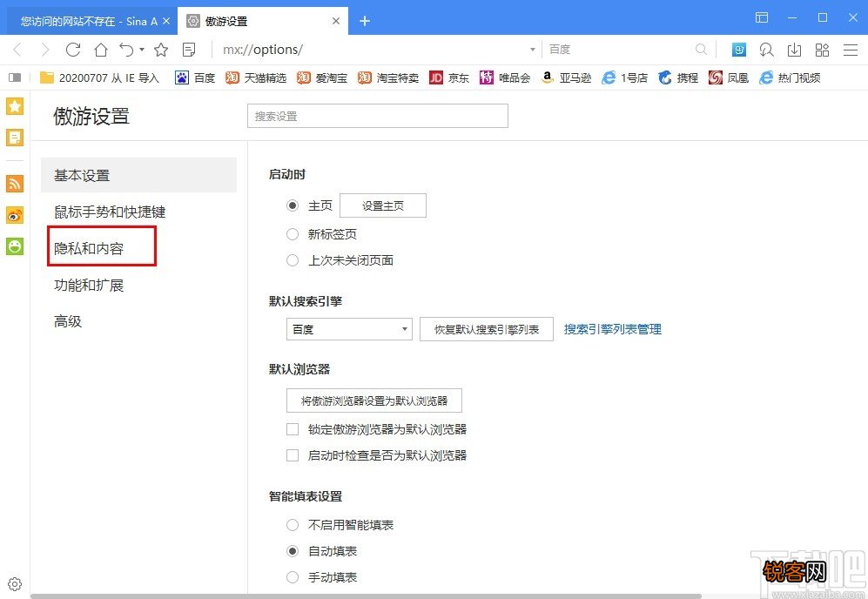Open the 百度 default search engine dropdown
The image size is (868, 599).
point(349,329)
